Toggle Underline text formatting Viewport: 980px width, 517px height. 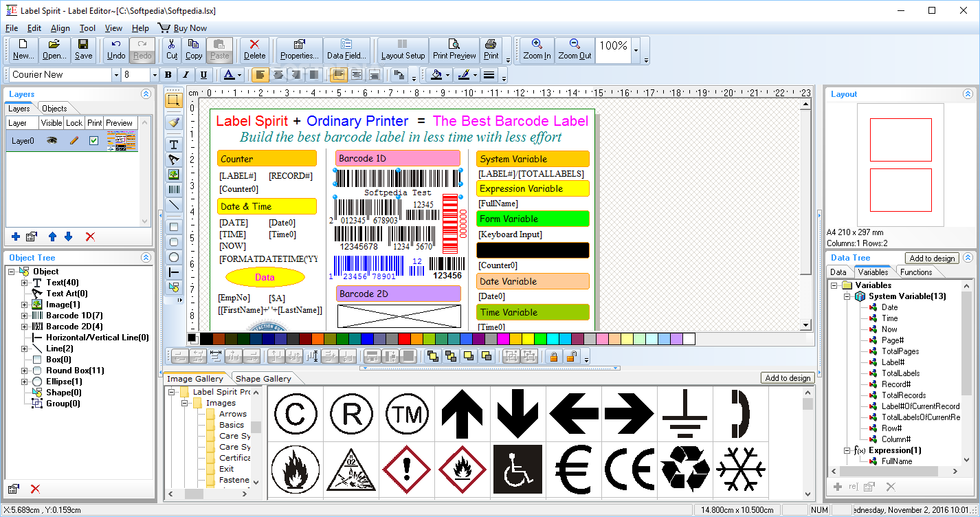203,75
